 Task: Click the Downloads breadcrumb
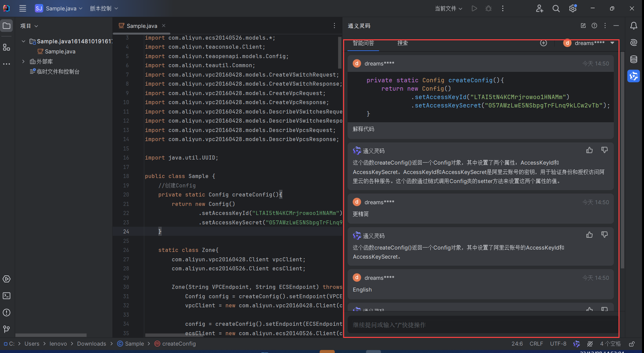click(92, 344)
